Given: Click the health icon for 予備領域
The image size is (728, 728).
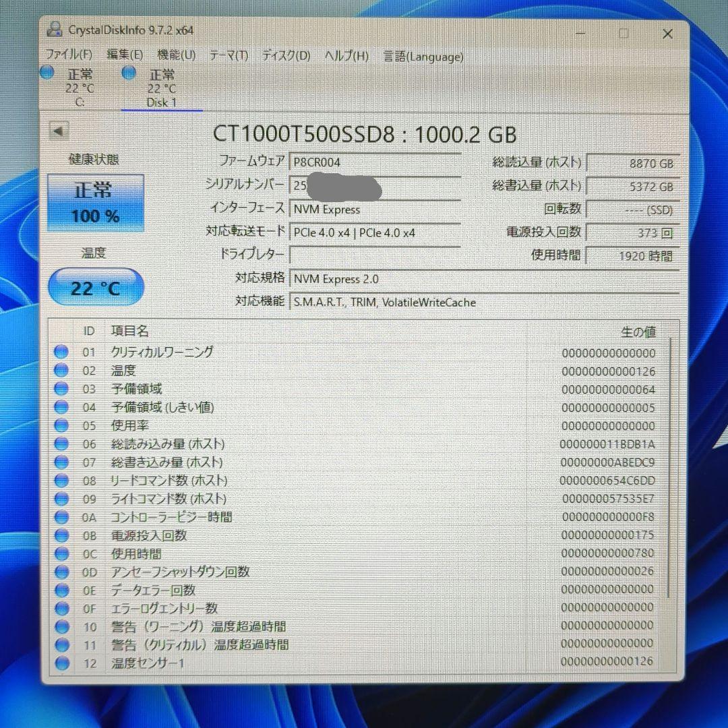Looking at the screenshot, I should 61,388.
